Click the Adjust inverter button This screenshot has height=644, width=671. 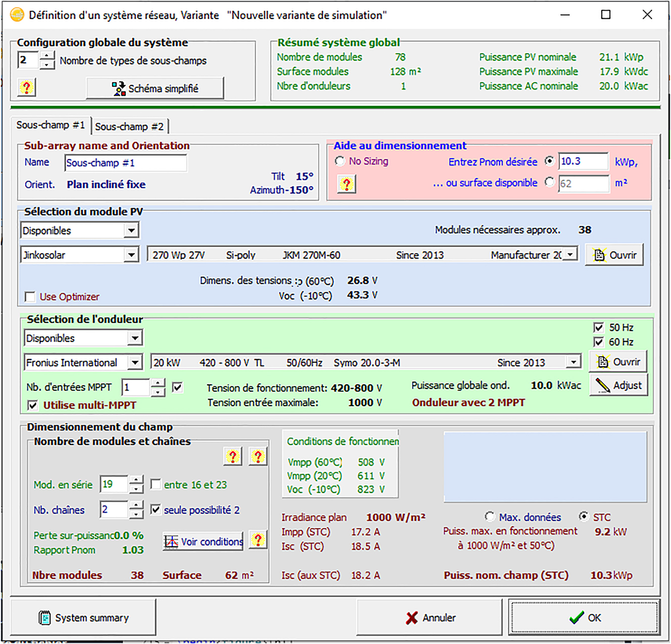[618, 385]
